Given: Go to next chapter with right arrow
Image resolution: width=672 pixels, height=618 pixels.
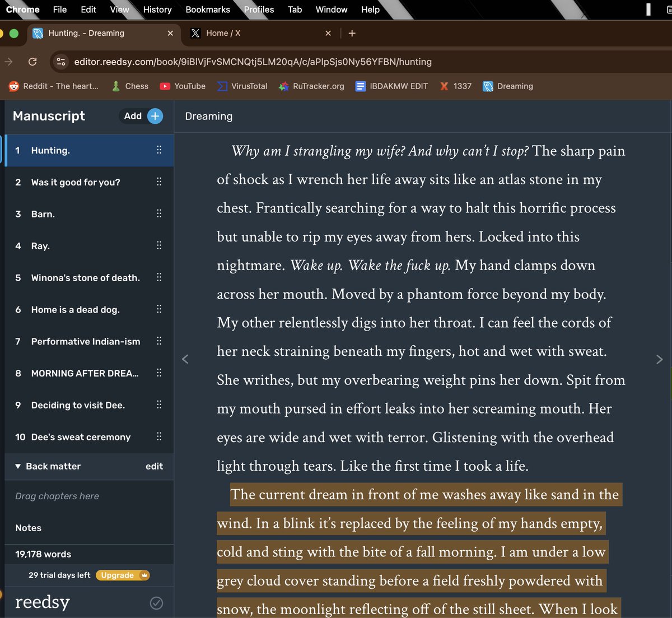Looking at the screenshot, I should 659,359.
